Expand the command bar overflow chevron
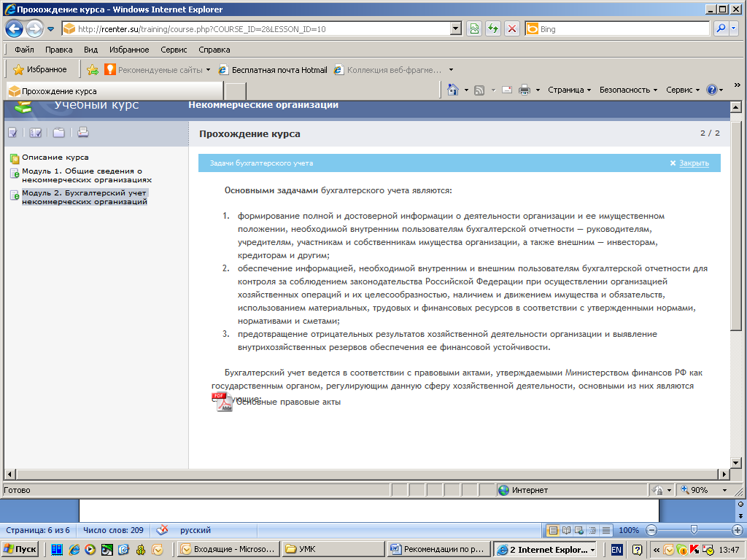 tap(738, 85)
